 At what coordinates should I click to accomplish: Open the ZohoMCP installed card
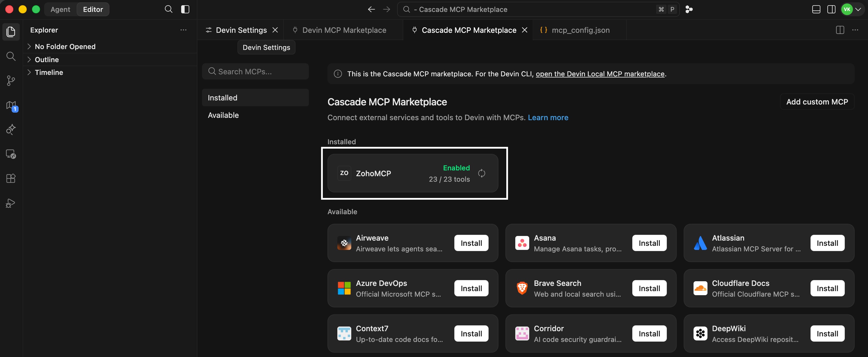413,173
